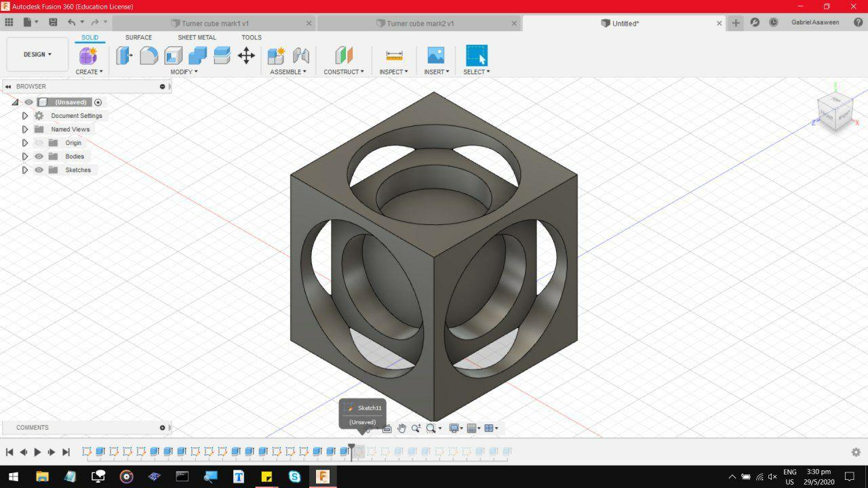
Task: Activate the root component radio button
Action: click(98, 102)
